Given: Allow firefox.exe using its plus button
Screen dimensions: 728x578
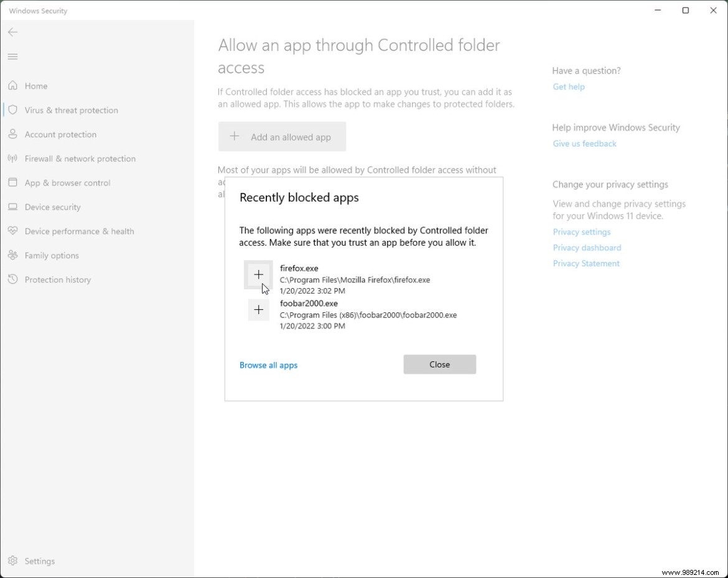Looking at the screenshot, I should pos(258,274).
